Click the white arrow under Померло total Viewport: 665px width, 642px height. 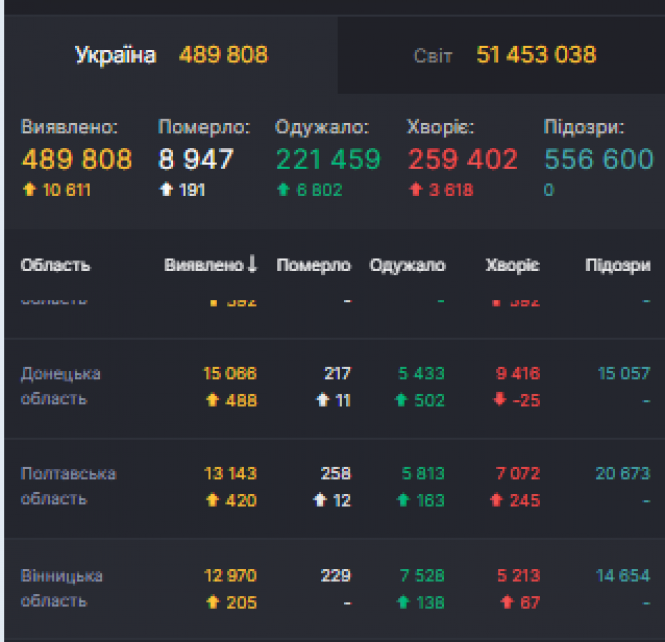point(166,190)
